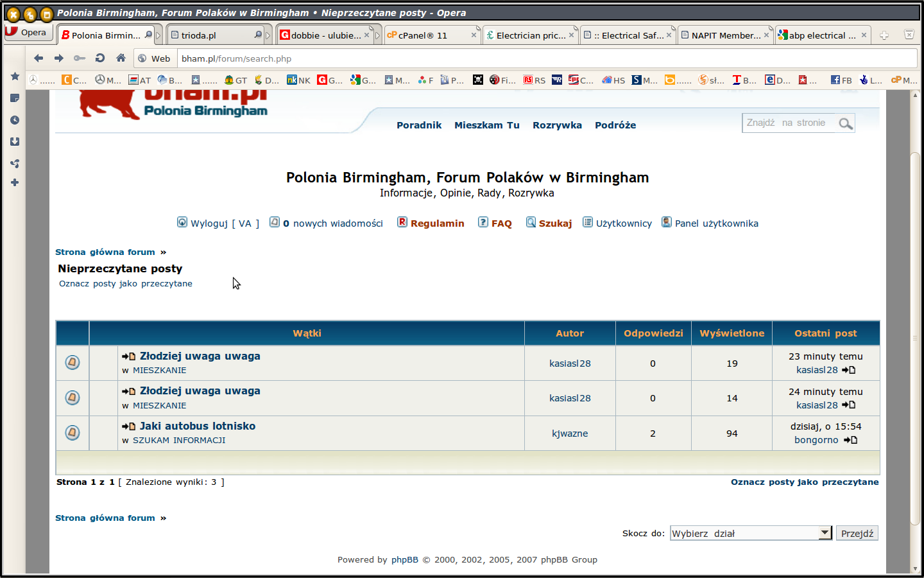Open the Notes panel in sidebar
This screenshot has width=924, height=578.
(x=15, y=98)
